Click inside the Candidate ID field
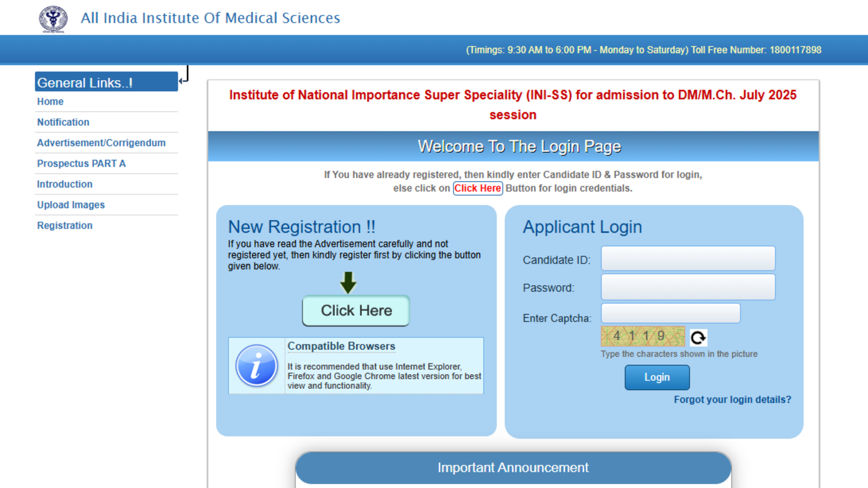Viewport: 868px width, 488px height. [x=688, y=259]
